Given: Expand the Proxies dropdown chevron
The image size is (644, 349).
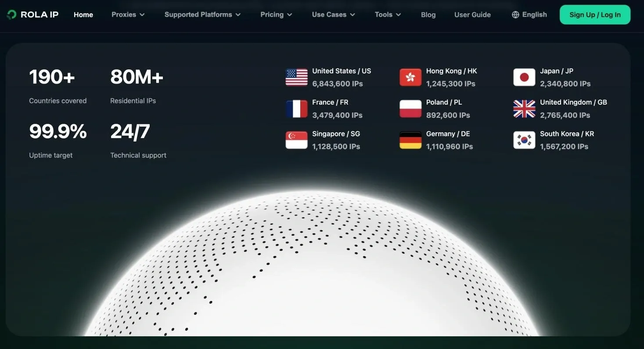Looking at the screenshot, I should tap(142, 15).
